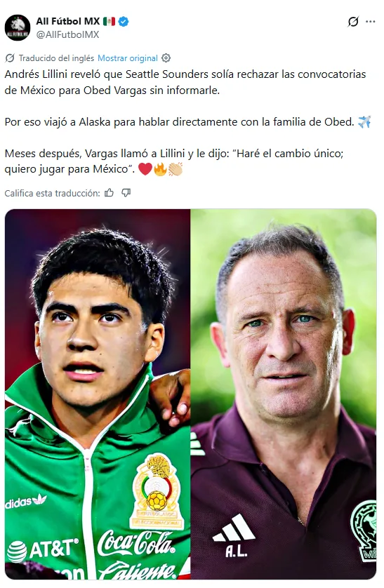Screen dimensions: 384x588
Task: Click the Califica esta traducción text
Action: pyautogui.click(x=52, y=193)
